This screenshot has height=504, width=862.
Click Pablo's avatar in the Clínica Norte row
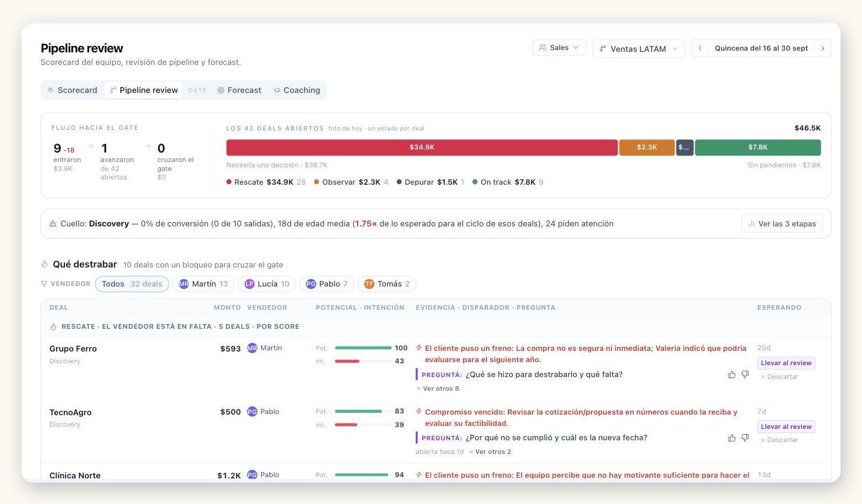click(252, 475)
